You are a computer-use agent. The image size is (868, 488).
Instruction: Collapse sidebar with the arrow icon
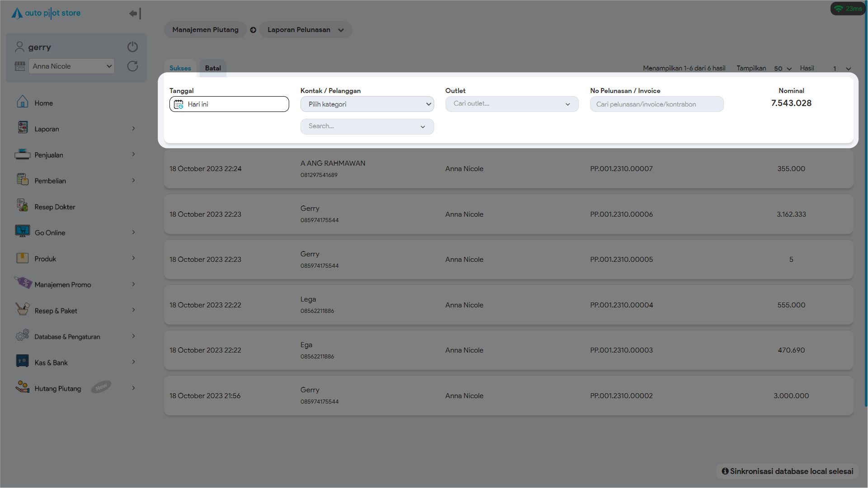click(x=135, y=14)
